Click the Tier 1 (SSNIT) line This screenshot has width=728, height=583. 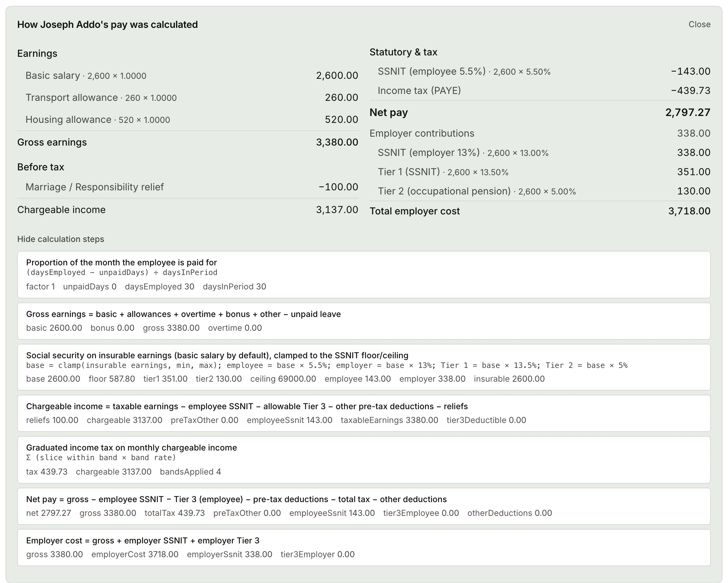pyautogui.click(x=540, y=172)
